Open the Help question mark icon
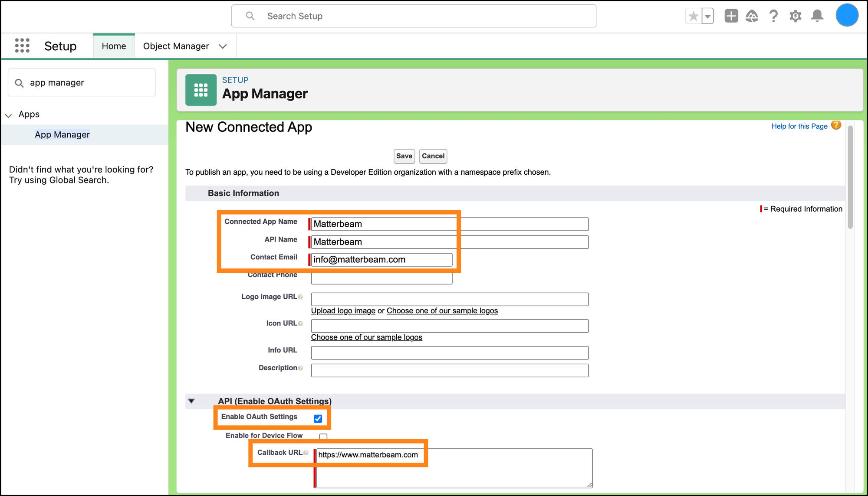 click(773, 16)
